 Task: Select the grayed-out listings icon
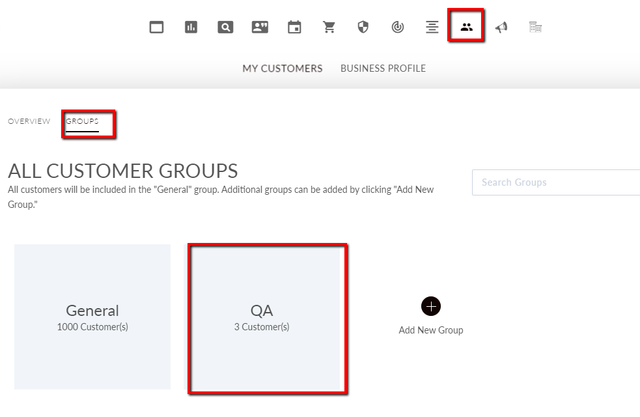pos(535,27)
